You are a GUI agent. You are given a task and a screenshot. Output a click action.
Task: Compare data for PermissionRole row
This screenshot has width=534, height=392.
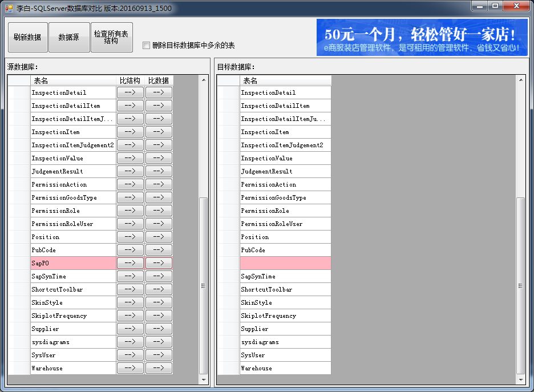tap(159, 211)
